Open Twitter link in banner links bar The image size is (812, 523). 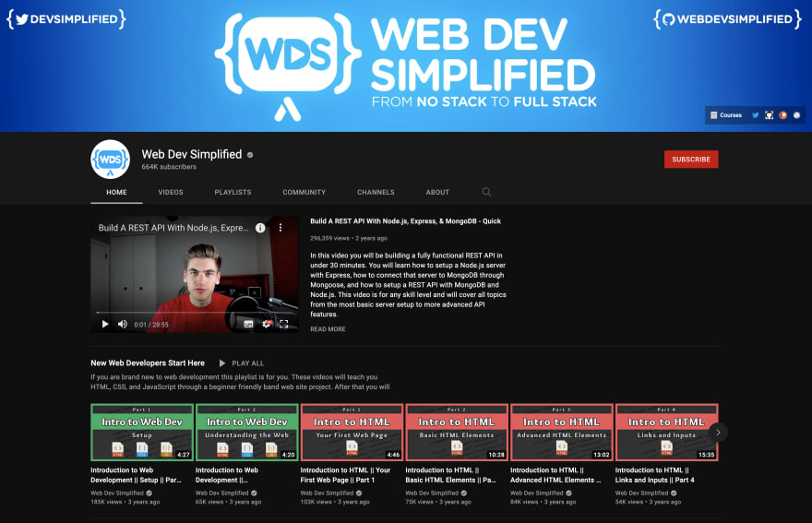(755, 115)
